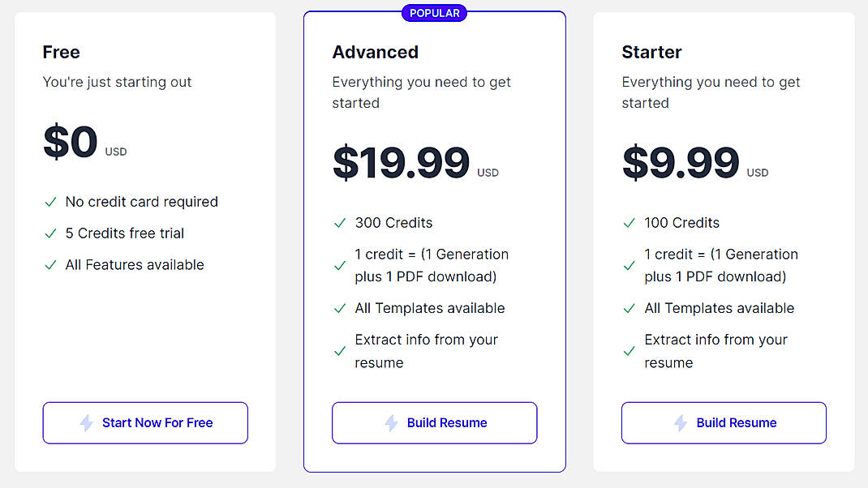This screenshot has height=488, width=868.
Task: Select the Start Now For Free button
Action: tap(145, 422)
